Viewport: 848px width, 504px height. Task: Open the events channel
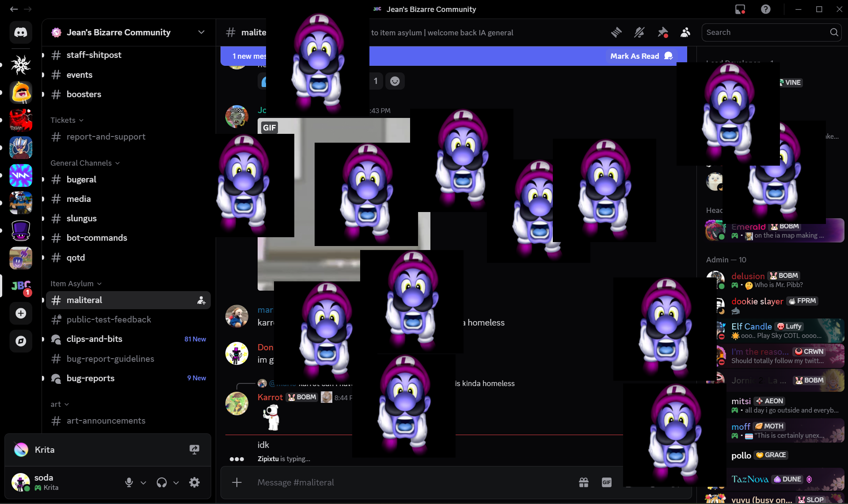tap(129, 75)
